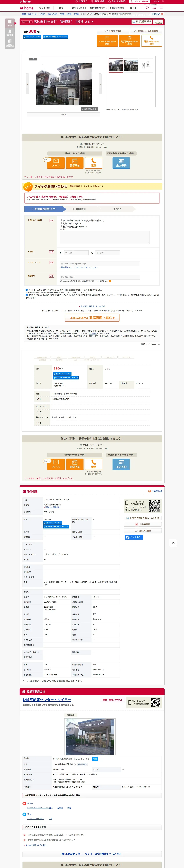Click scroll-to-top arrow button
Viewport: 184px width, 868px height.
(173, 542)
